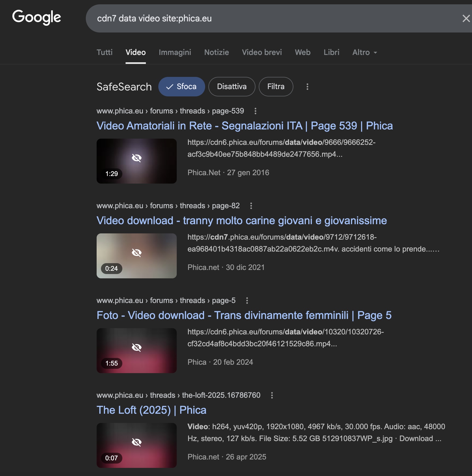Screen dimensions: 472x476
Task: Open the three-dot menu beside the page-82 result
Action: click(x=251, y=206)
